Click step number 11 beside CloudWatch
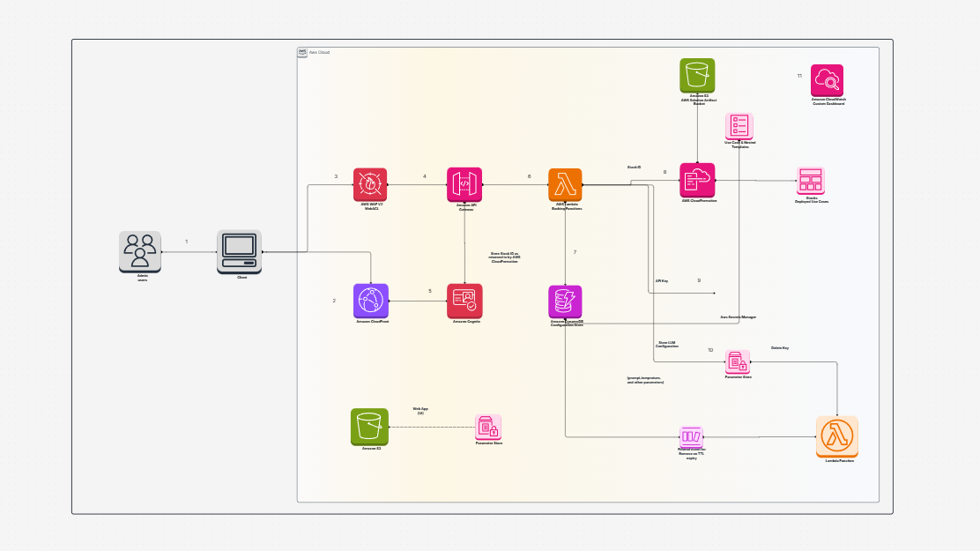 (799, 76)
